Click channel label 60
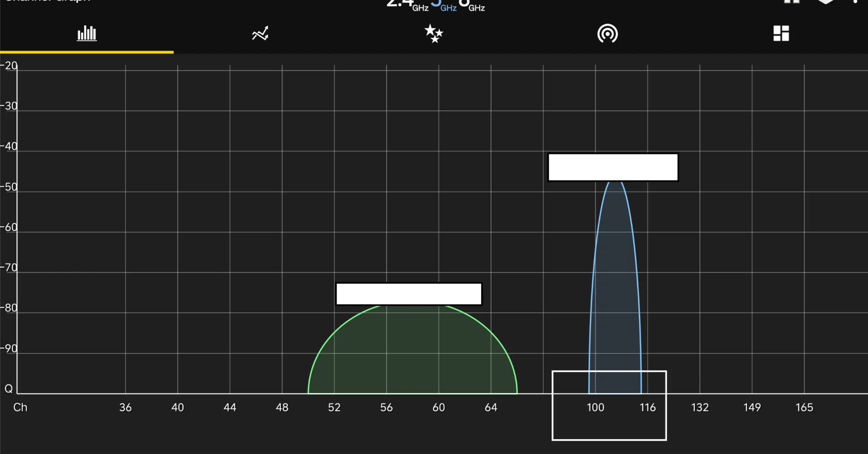This screenshot has height=454, width=868. (439, 407)
